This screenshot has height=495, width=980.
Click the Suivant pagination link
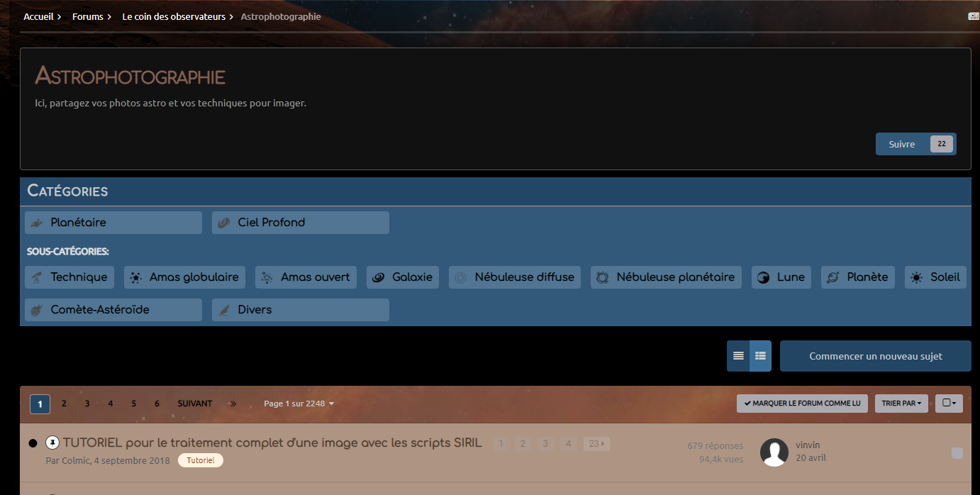(x=195, y=404)
